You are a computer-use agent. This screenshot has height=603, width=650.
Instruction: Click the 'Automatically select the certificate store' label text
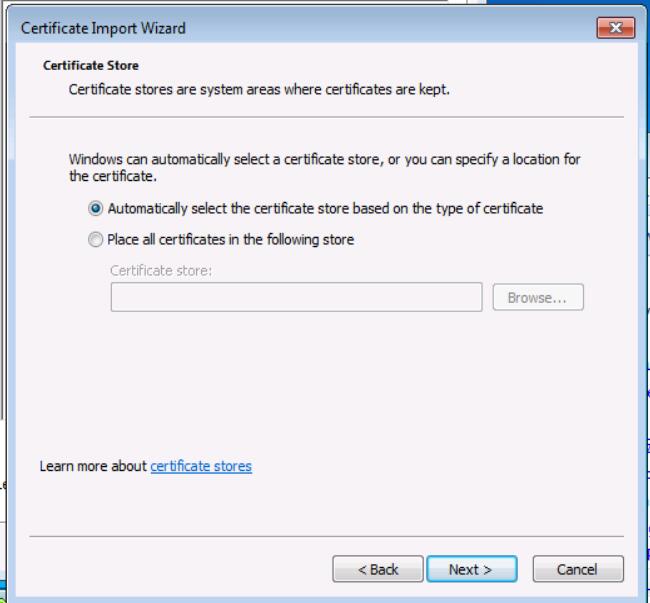point(325,209)
